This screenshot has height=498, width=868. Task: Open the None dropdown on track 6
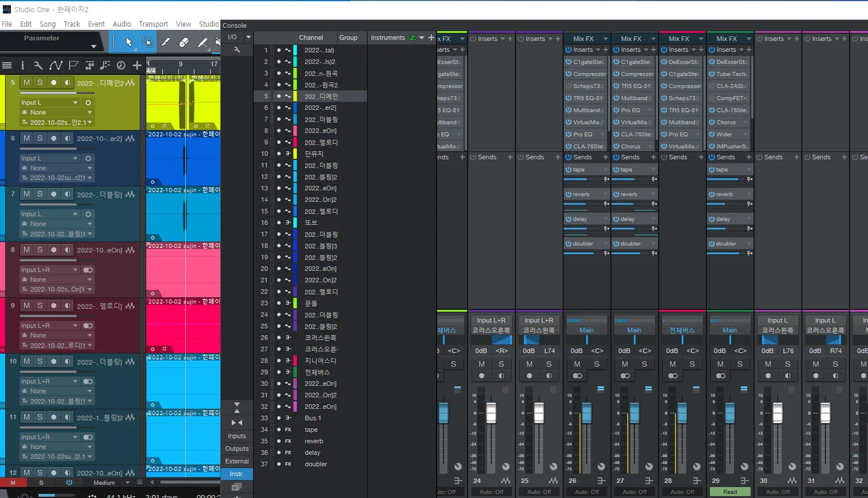click(x=89, y=168)
